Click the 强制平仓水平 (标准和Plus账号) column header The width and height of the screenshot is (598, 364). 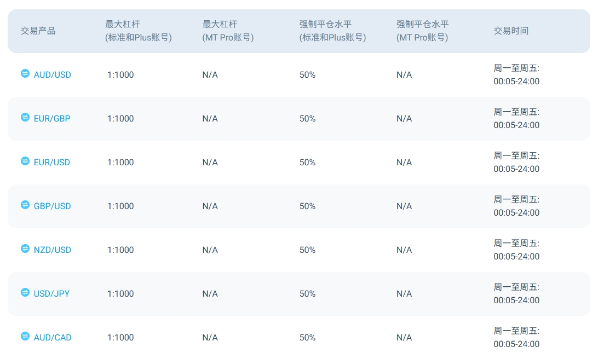coord(332,31)
